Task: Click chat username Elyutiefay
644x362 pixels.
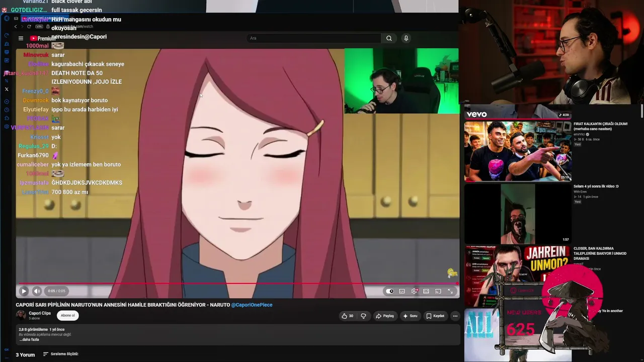Action: pyautogui.click(x=36, y=110)
